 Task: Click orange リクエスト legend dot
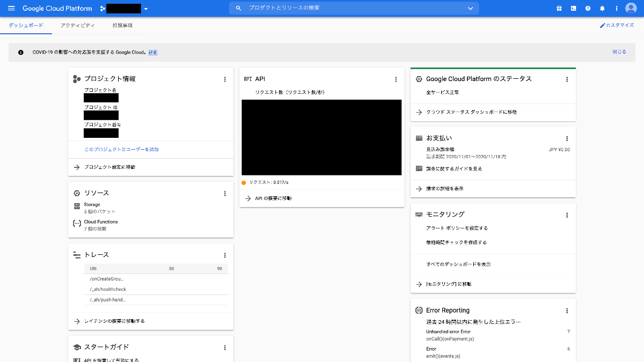click(244, 183)
